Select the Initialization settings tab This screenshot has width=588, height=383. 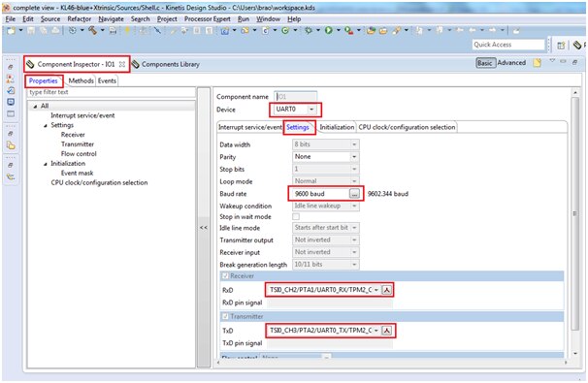point(337,127)
